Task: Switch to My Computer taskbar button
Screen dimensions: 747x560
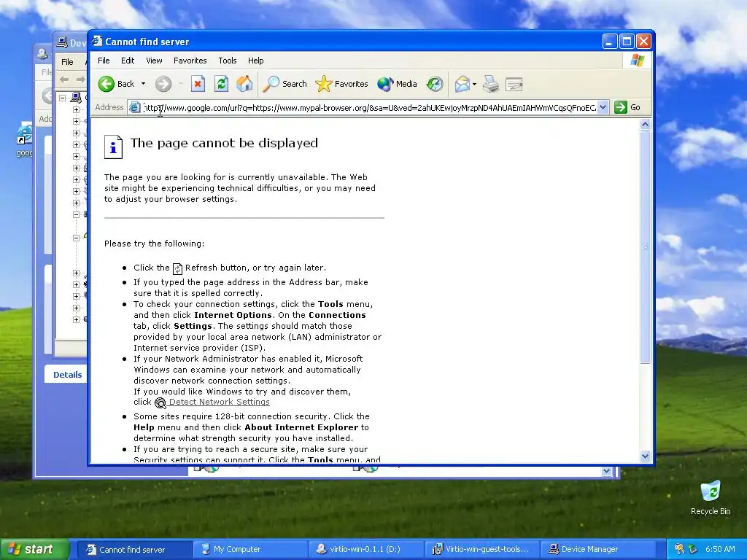Action: click(249, 549)
